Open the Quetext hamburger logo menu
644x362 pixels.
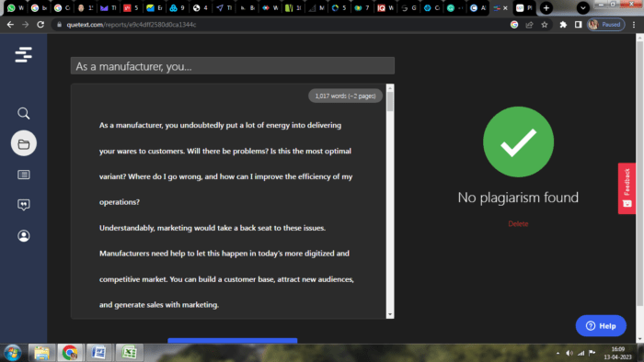click(x=23, y=54)
